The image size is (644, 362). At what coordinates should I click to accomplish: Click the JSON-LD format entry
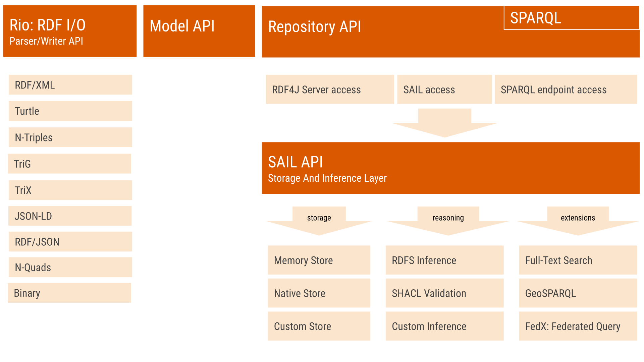click(70, 216)
